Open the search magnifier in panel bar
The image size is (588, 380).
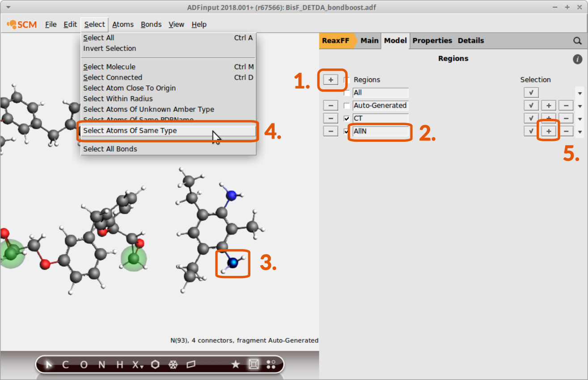coord(578,41)
